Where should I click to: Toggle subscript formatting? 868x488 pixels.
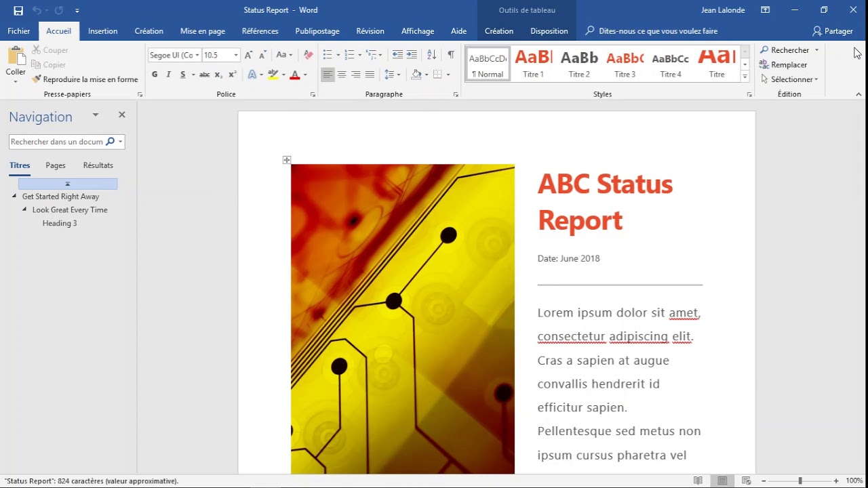(x=218, y=75)
